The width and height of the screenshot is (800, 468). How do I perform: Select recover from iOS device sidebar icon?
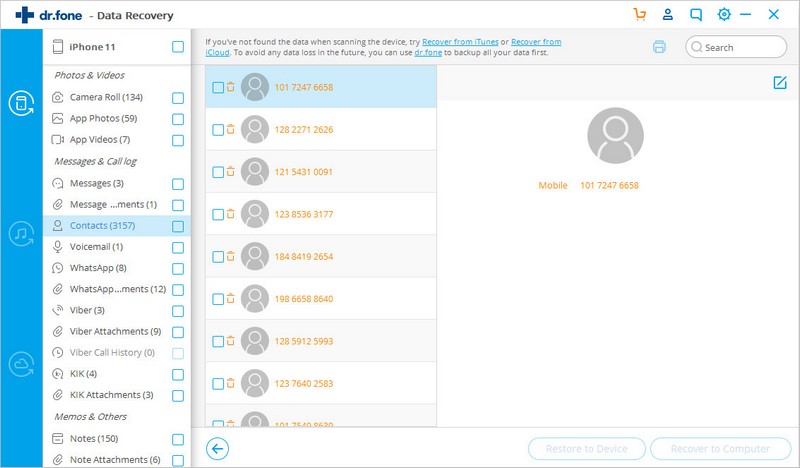(x=21, y=103)
